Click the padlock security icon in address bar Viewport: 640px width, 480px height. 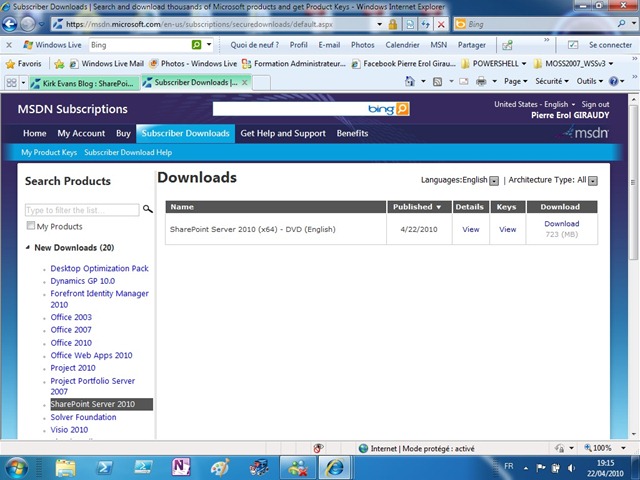pos(393,24)
